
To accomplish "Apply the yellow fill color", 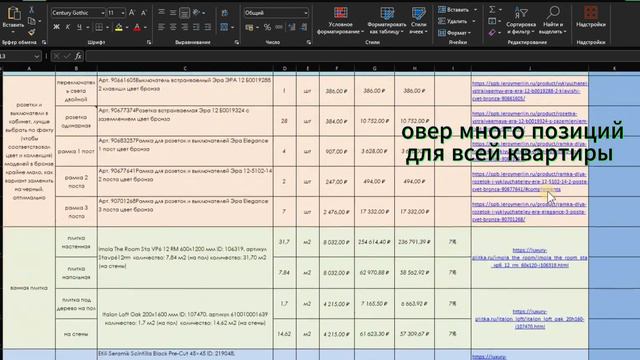I will (x=119, y=27).
